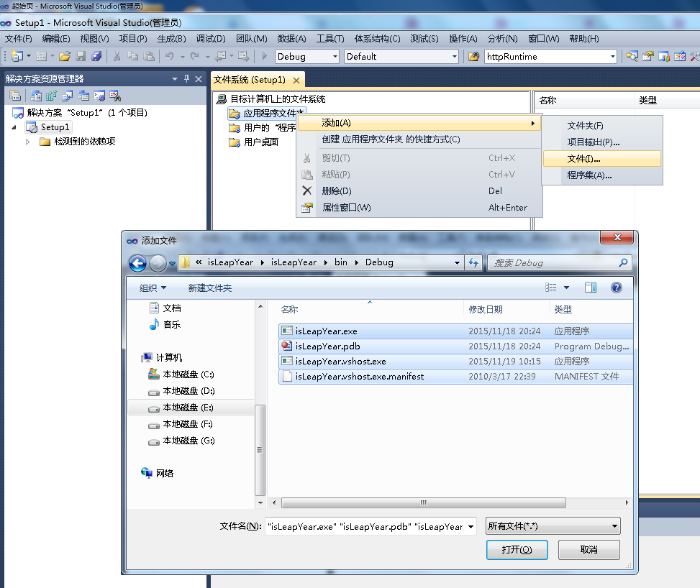Choose Project Output(P)... in submenu
This screenshot has height=588, width=700.
(x=602, y=142)
